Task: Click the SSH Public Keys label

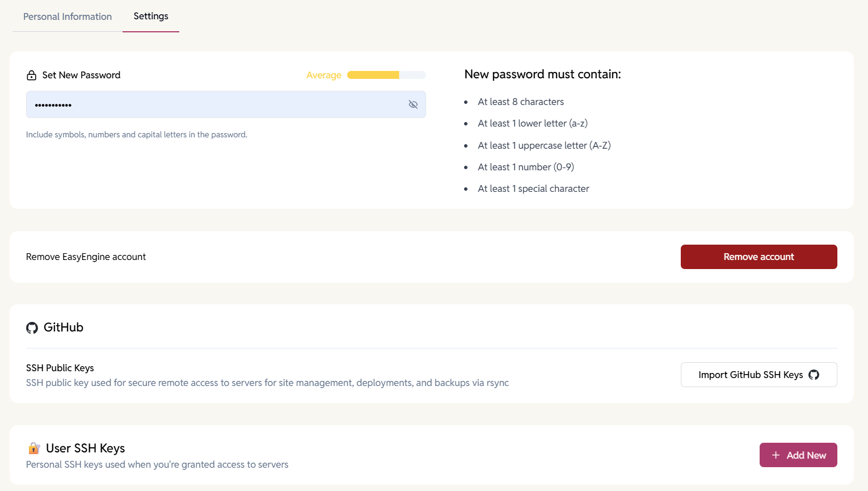Action: tap(60, 368)
